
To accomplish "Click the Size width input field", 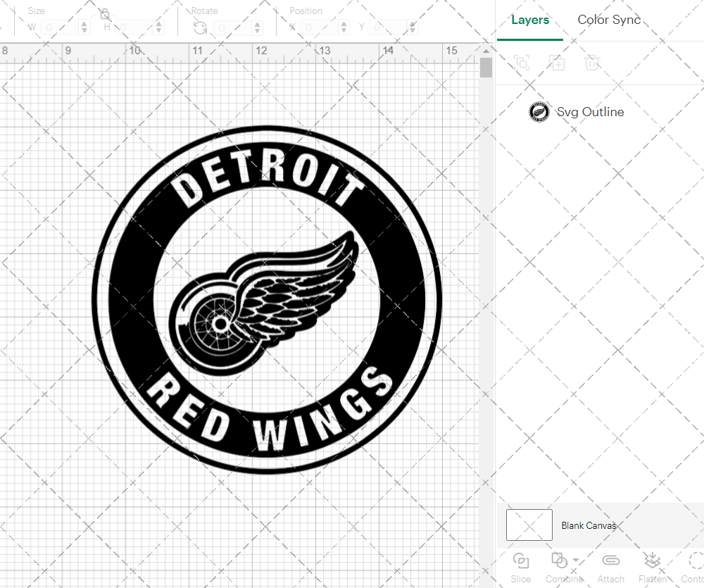I will 61,28.
